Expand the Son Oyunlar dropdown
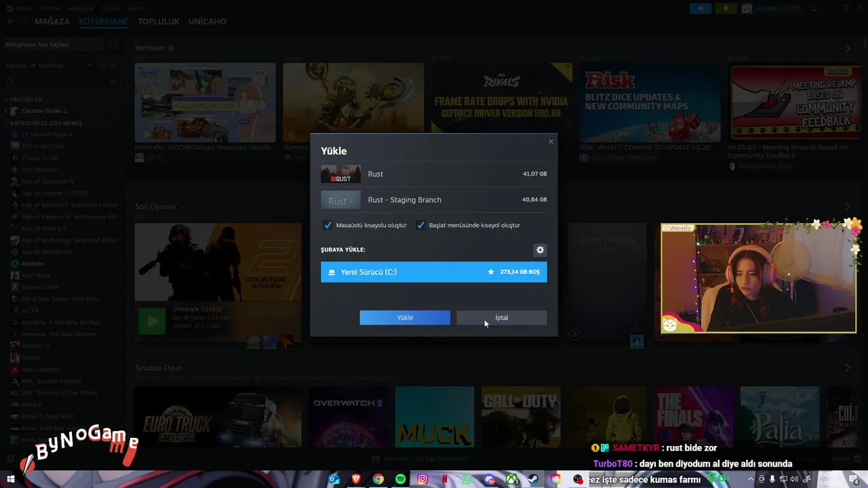 click(183, 207)
